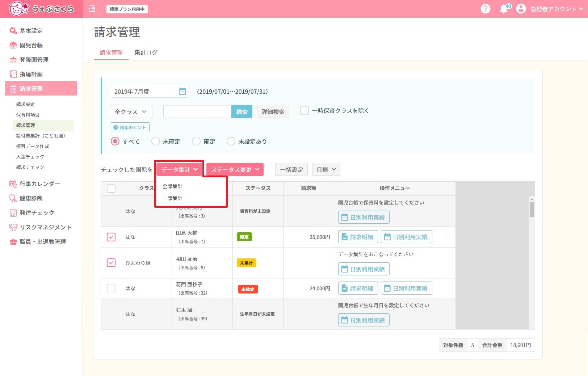This screenshot has height=376, width=588.
Task: Click the scrollbar up arrow
Action: [532, 199]
